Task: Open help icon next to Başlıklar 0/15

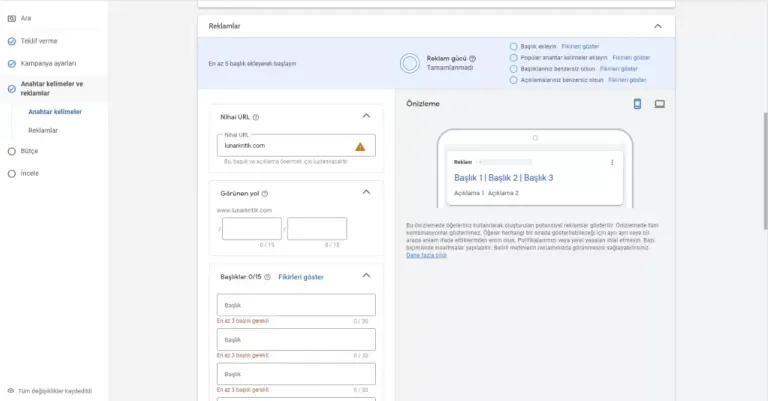Action: click(267, 277)
